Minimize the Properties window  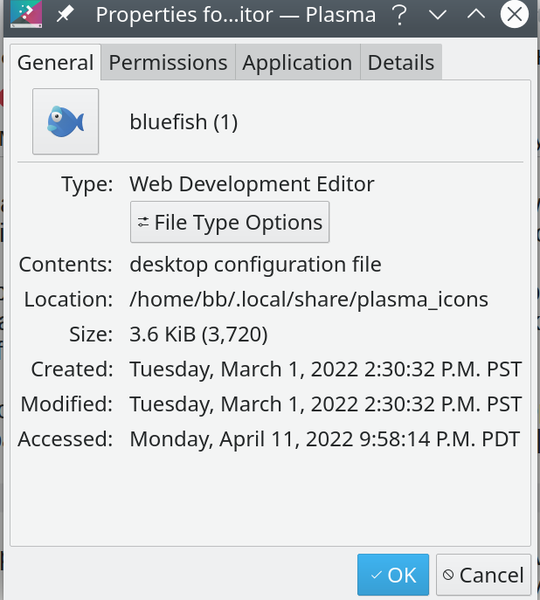(437, 15)
